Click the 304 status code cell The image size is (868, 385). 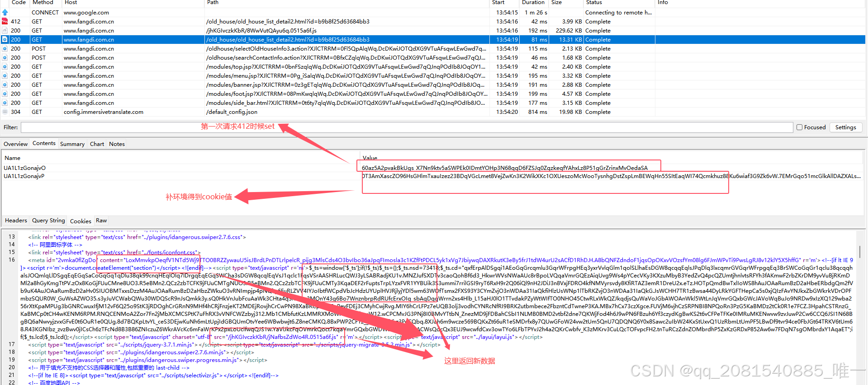point(15,112)
